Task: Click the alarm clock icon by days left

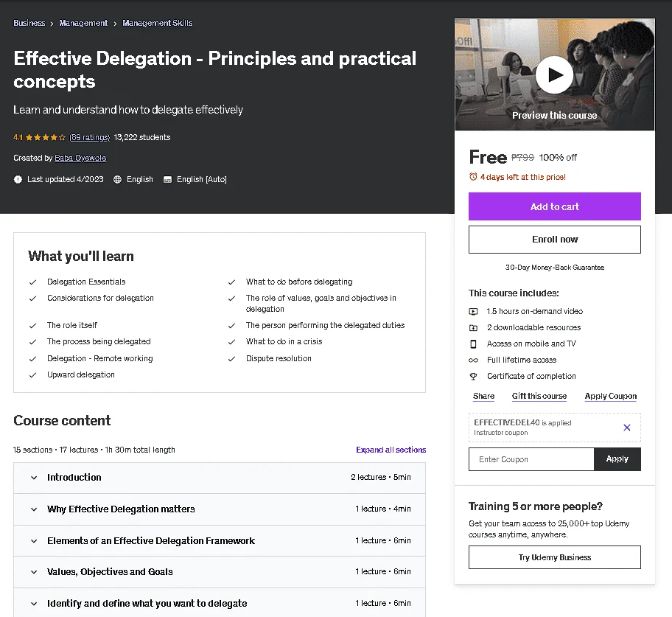Action: pos(473,177)
